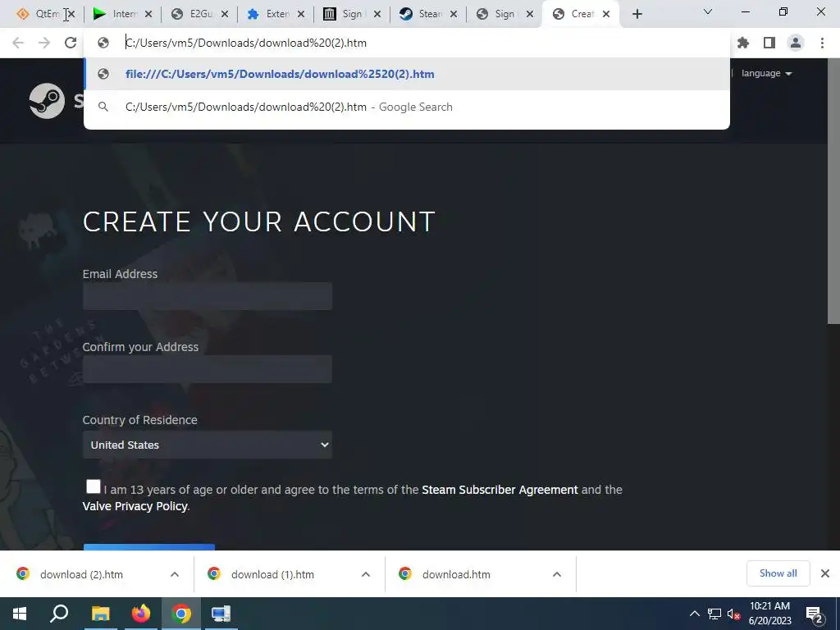Click the Confirm your Address field
The image size is (840, 630).
pyautogui.click(x=208, y=368)
